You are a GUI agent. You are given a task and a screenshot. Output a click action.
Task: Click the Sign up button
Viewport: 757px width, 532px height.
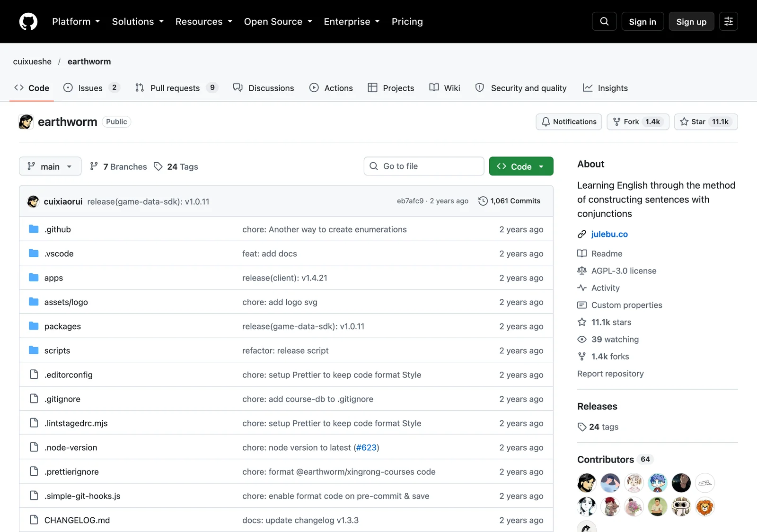coord(691,22)
